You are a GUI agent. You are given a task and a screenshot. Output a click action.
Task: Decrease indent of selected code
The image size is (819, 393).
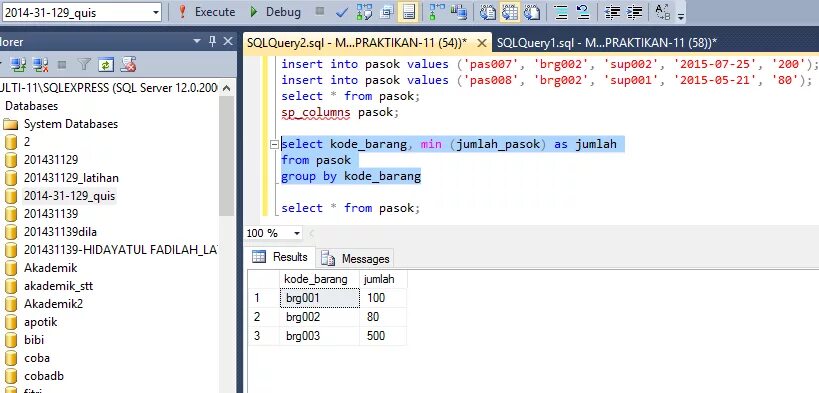click(x=612, y=12)
